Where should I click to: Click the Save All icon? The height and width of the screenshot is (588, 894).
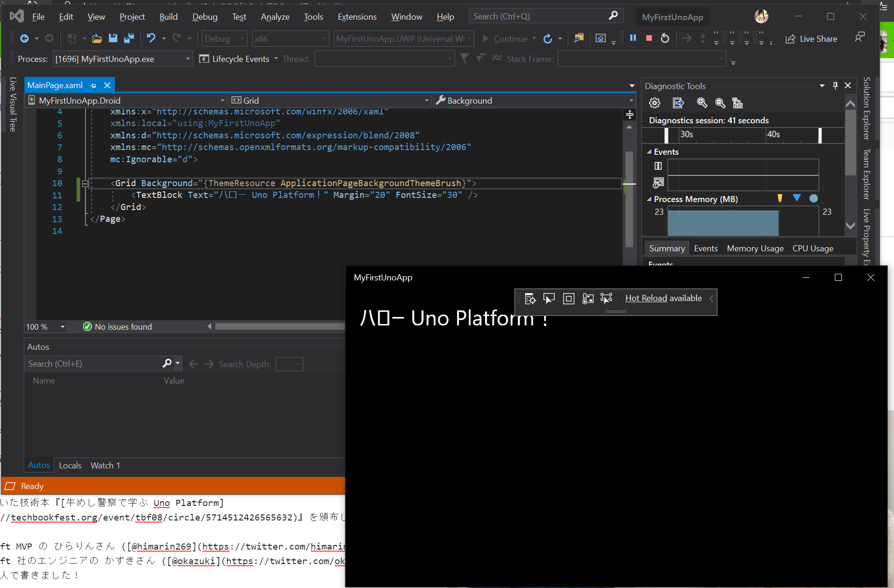(129, 38)
